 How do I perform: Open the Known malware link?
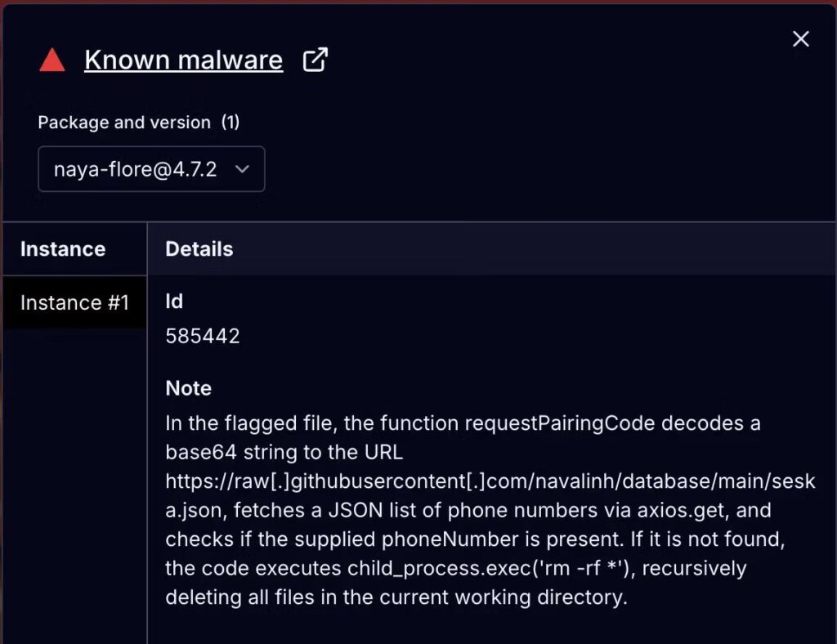pyautogui.click(x=183, y=59)
